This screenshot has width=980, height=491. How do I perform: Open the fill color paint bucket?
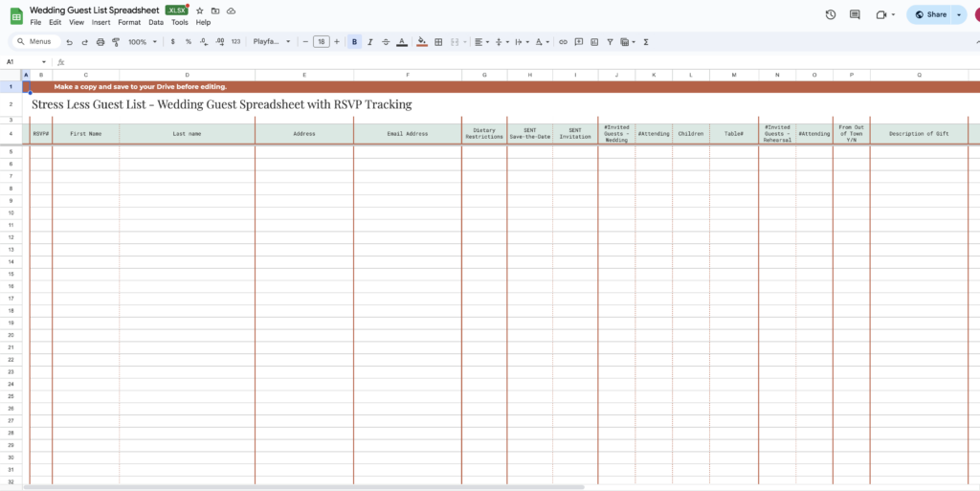(422, 42)
